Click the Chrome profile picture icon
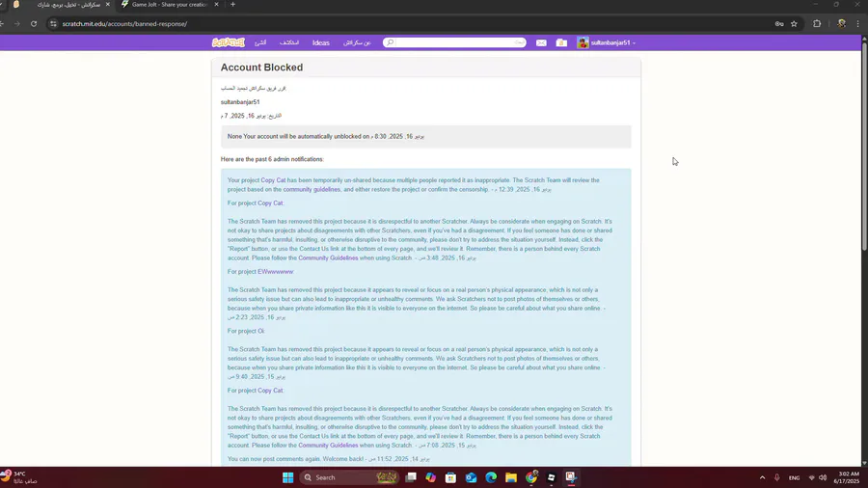The image size is (868, 488). (x=841, y=24)
